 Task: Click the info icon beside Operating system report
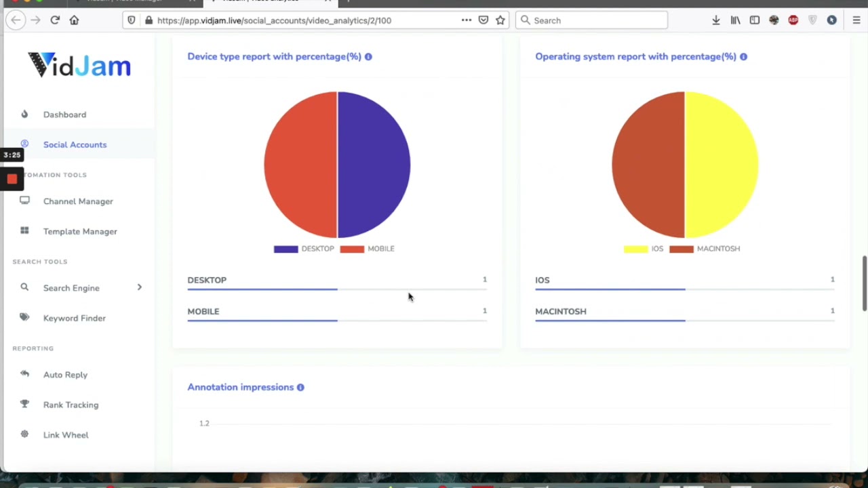coord(743,57)
